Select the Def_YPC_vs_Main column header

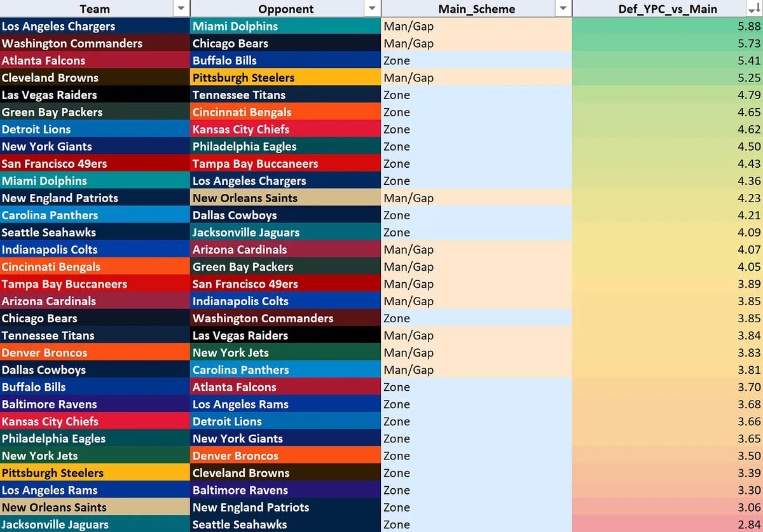[668, 9]
